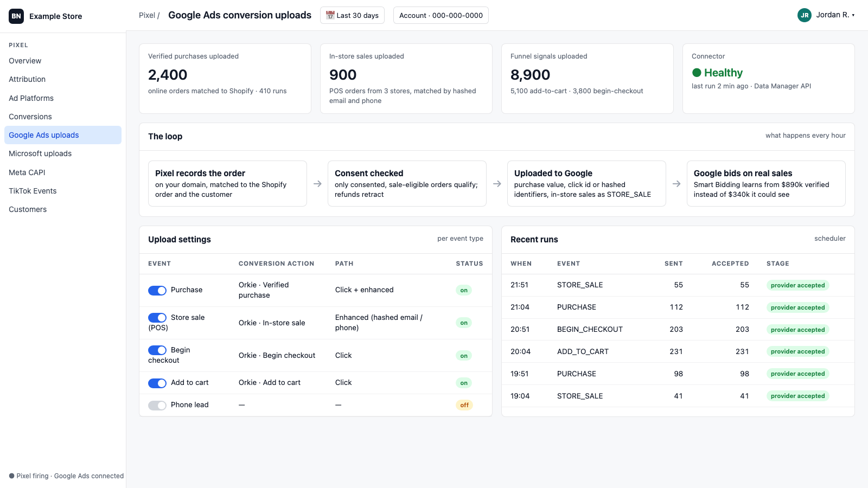This screenshot has height=488, width=868.
Task: Click the on status badge for Purchase
Action: [x=464, y=290]
